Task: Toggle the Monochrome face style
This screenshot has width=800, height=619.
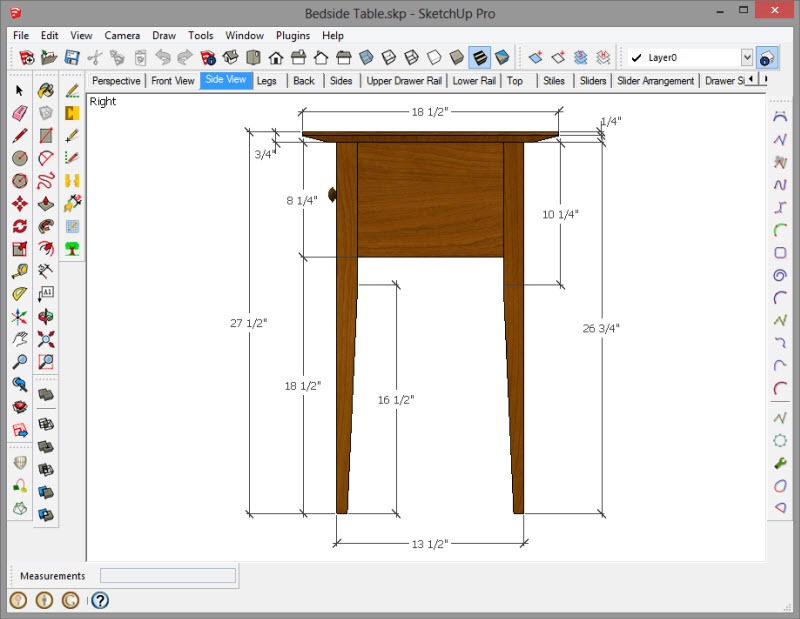Action: (x=502, y=58)
